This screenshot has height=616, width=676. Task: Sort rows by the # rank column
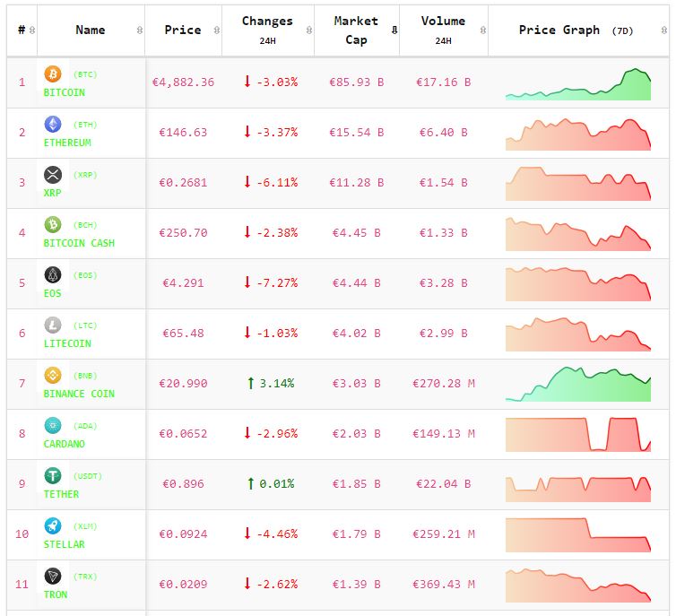coord(22,30)
